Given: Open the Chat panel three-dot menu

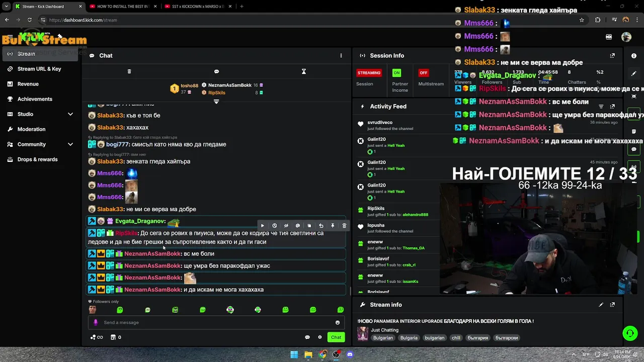Looking at the screenshot, I should point(341,56).
